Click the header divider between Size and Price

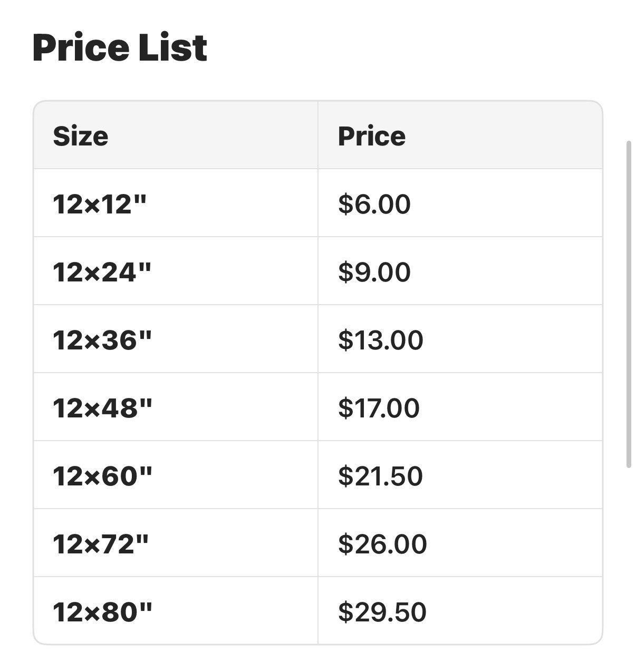click(318, 135)
